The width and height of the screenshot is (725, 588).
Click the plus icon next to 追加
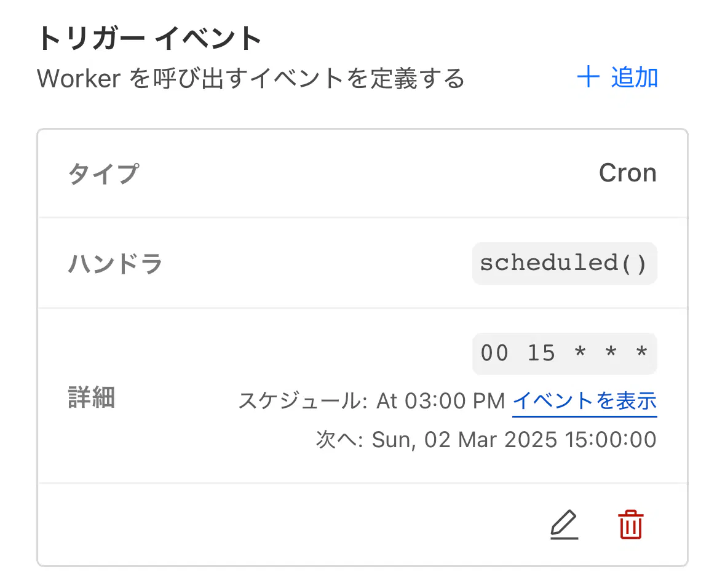click(588, 77)
